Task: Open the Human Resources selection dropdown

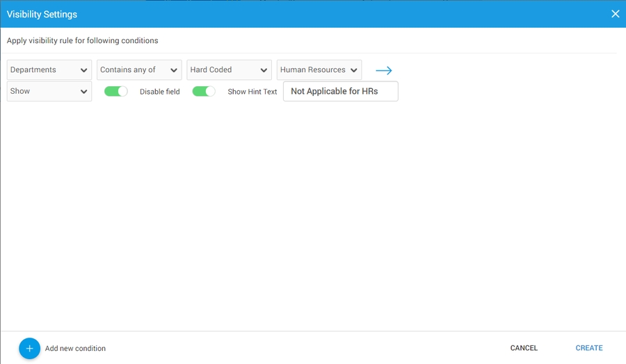Action: pyautogui.click(x=312, y=70)
